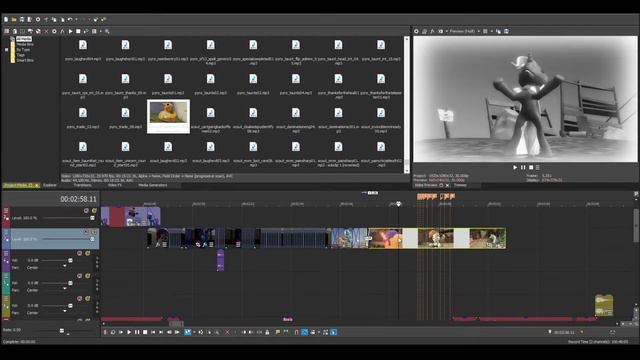Stop the video preview window
Viewport: 640px width, 360px height.
pyautogui.click(x=531, y=167)
